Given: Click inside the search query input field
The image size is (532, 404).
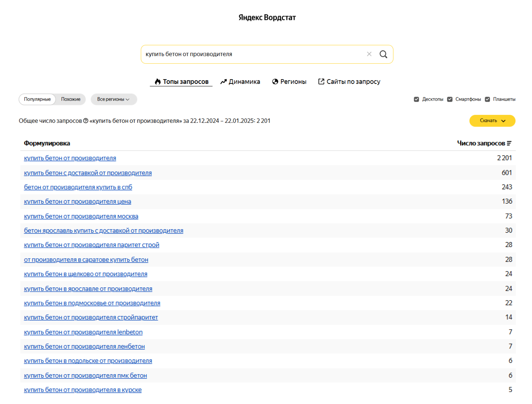Looking at the screenshot, I should tap(232, 54).
